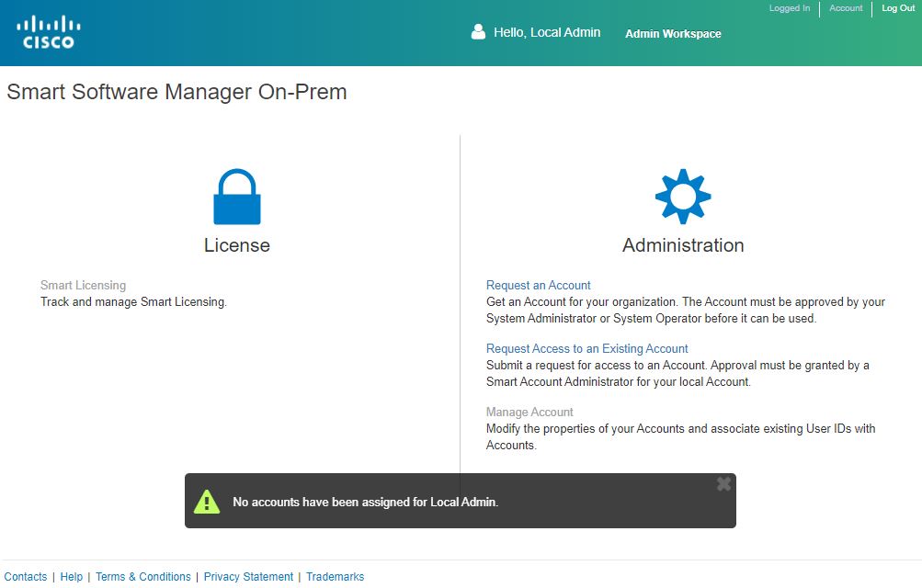Select the Smart Licensing link
The image size is (922, 588).
[x=83, y=285]
